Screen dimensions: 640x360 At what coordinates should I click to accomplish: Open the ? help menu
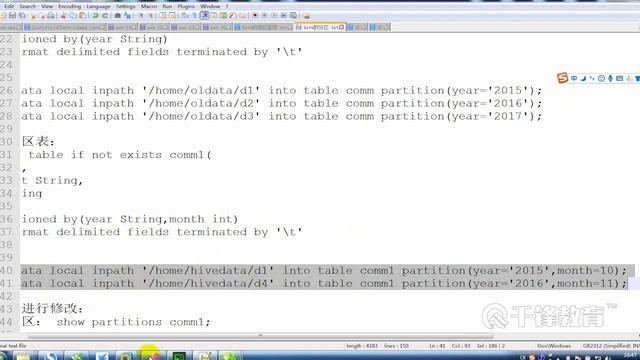[x=227, y=6]
